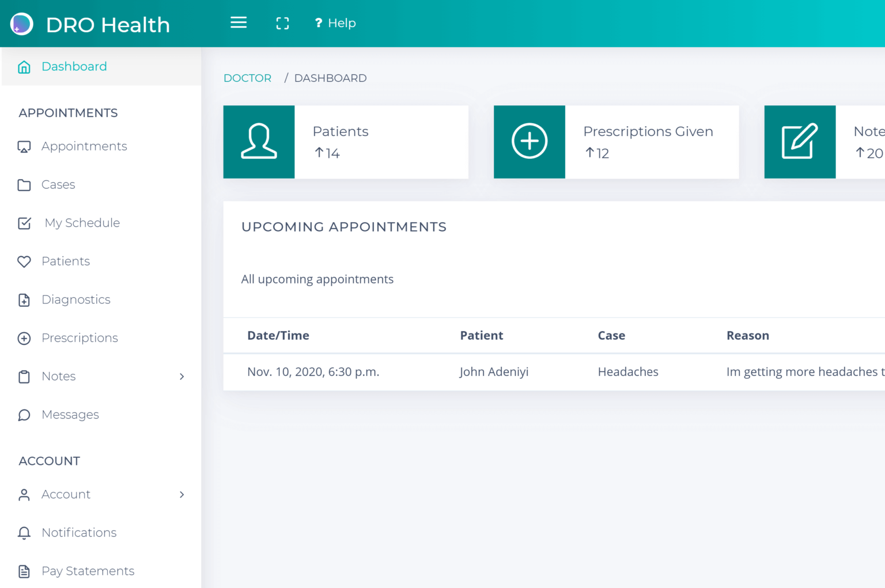Viewport: 885px width, 588px height.
Task: Select the Cases folder icon
Action: (x=24, y=184)
